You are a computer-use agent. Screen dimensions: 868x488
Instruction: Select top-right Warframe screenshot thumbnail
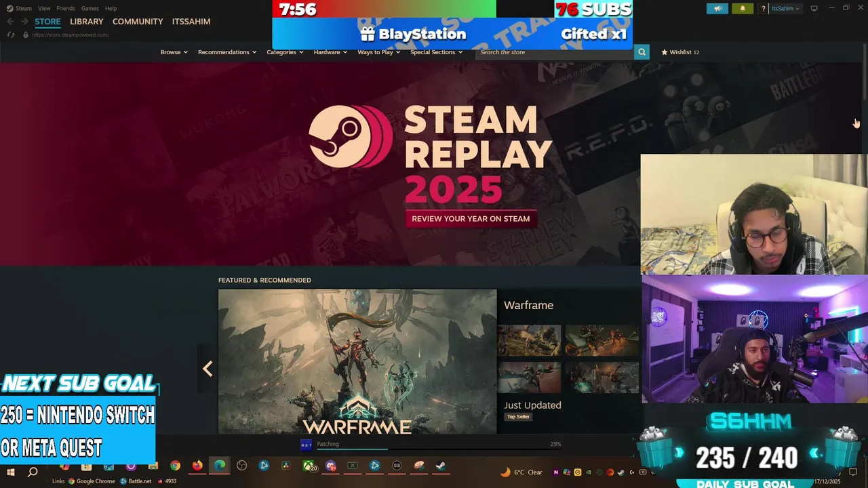[x=602, y=340]
